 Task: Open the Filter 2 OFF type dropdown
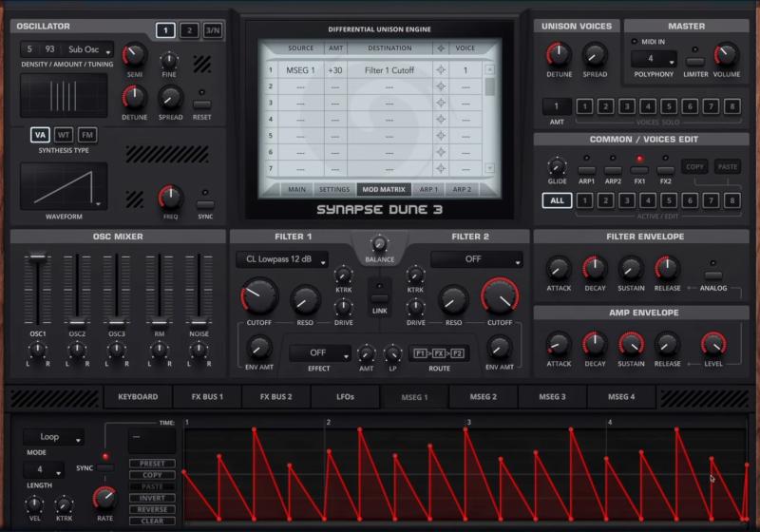[477, 259]
